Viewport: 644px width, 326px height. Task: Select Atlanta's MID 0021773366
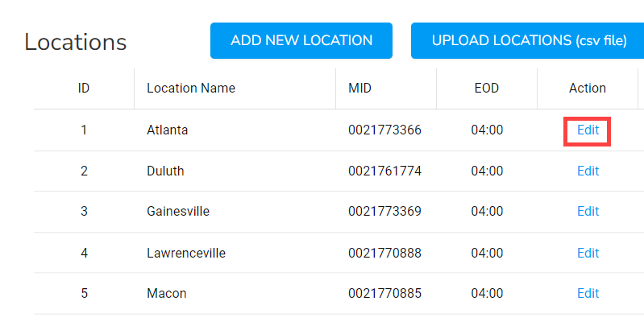[385, 130]
